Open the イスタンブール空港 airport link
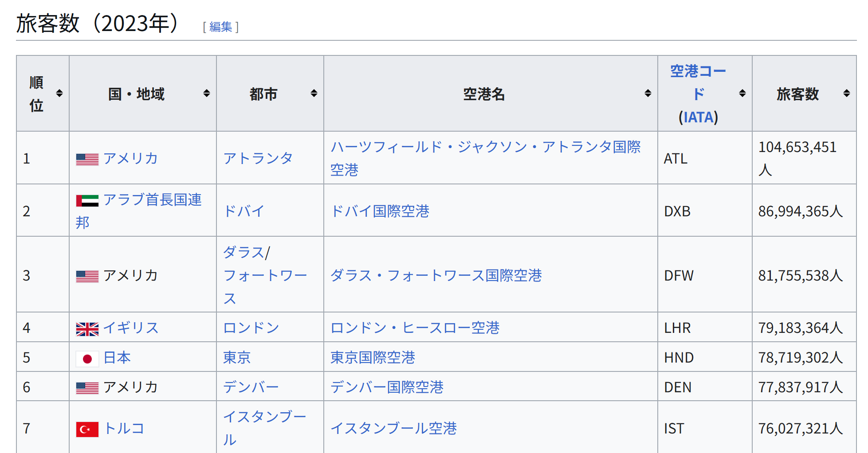 coord(394,428)
